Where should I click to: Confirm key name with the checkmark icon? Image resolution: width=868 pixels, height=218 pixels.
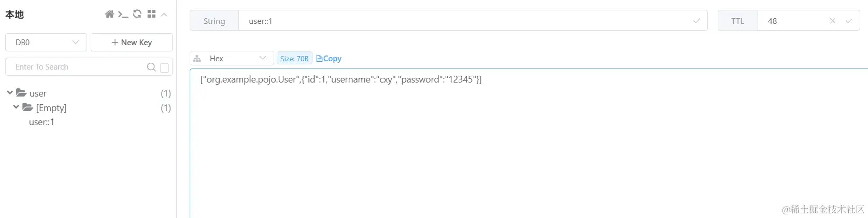tap(696, 21)
